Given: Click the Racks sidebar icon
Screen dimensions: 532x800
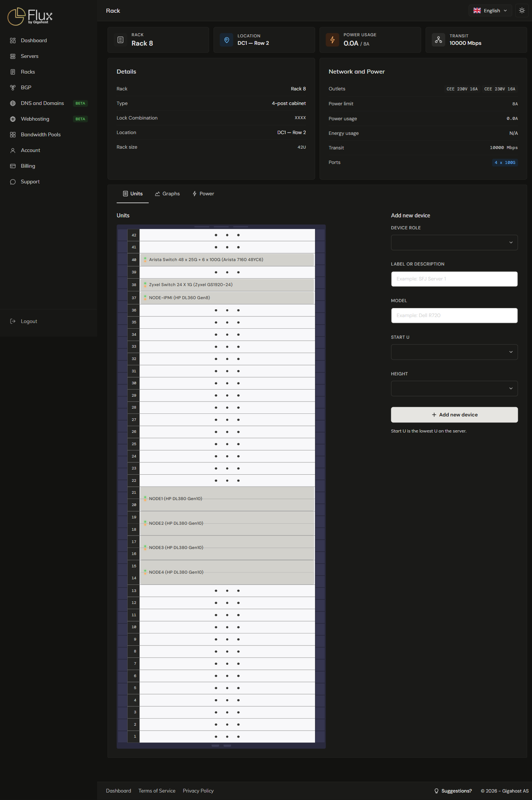Looking at the screenshot, I should coord(13,72).
